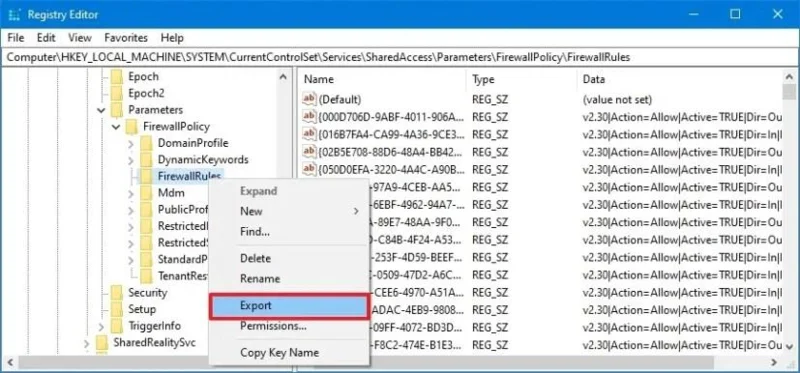This screenshot has height=373, width=800.
Task: Open the Favorites menu
Action: click(126, 38)
